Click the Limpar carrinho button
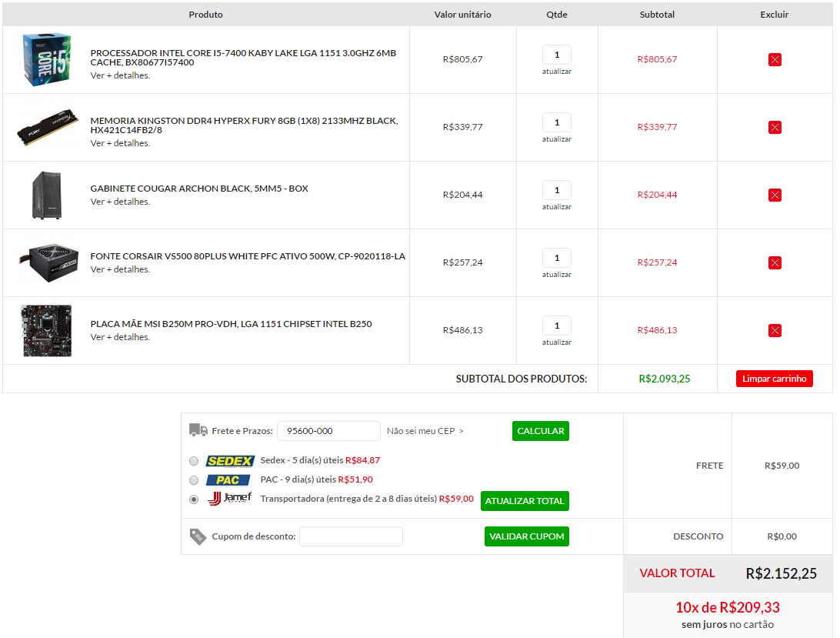 (774, 379)
